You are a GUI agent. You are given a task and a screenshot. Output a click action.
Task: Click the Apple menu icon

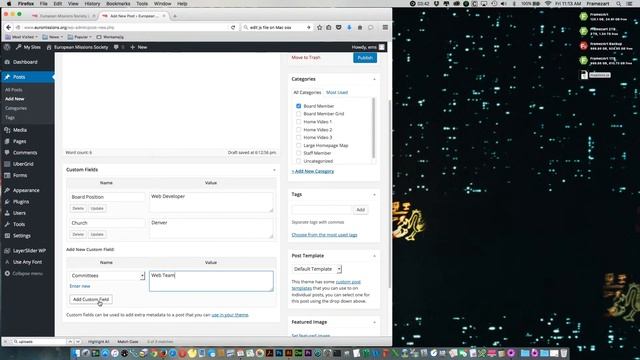[9, 4]
